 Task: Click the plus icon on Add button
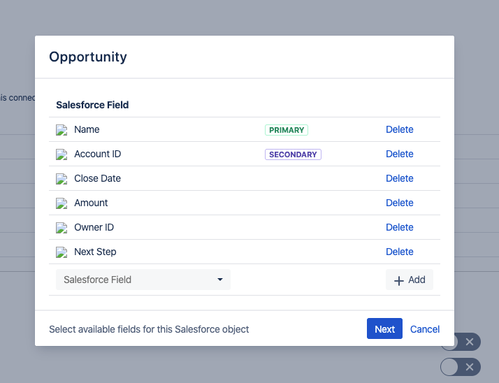click(399, 281)
